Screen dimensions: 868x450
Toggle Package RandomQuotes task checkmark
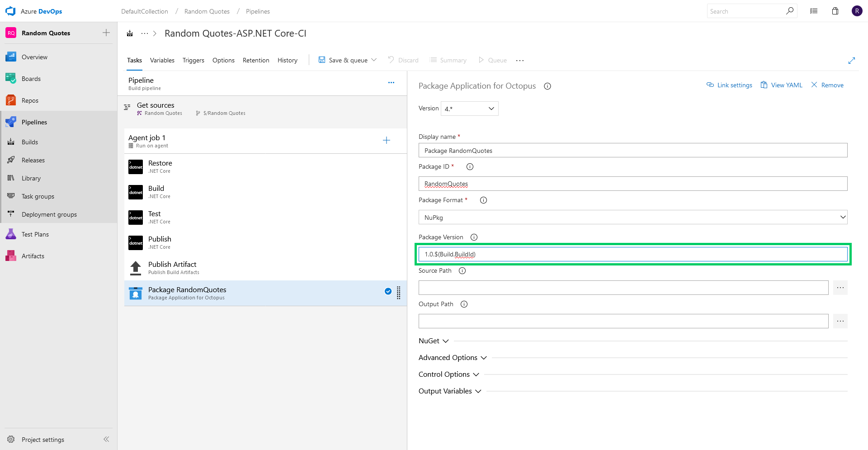tap(388, 291)
